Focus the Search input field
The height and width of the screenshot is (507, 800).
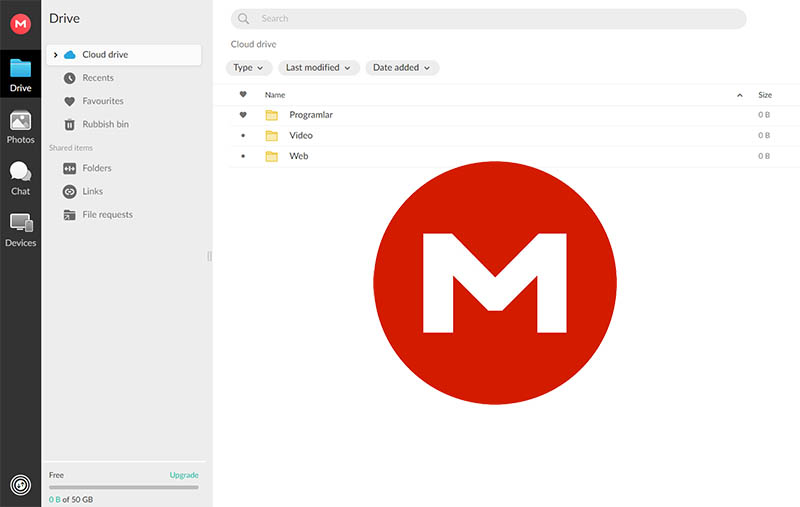click(489, 19)
